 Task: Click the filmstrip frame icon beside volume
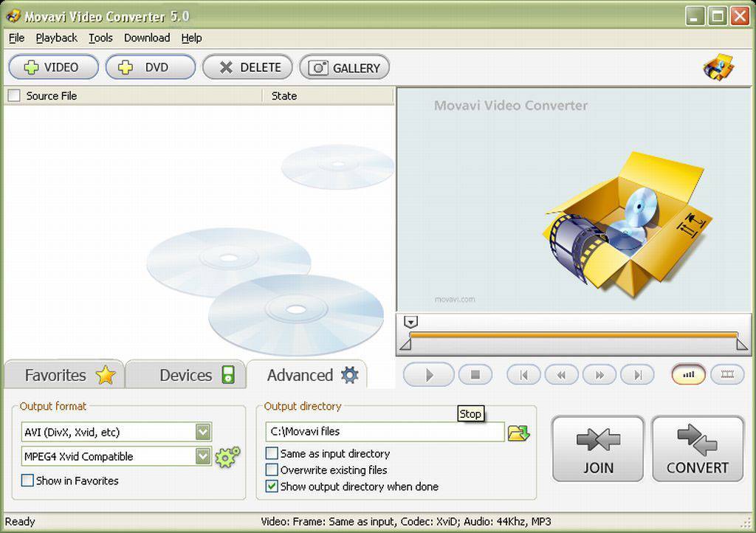(727, 374)
